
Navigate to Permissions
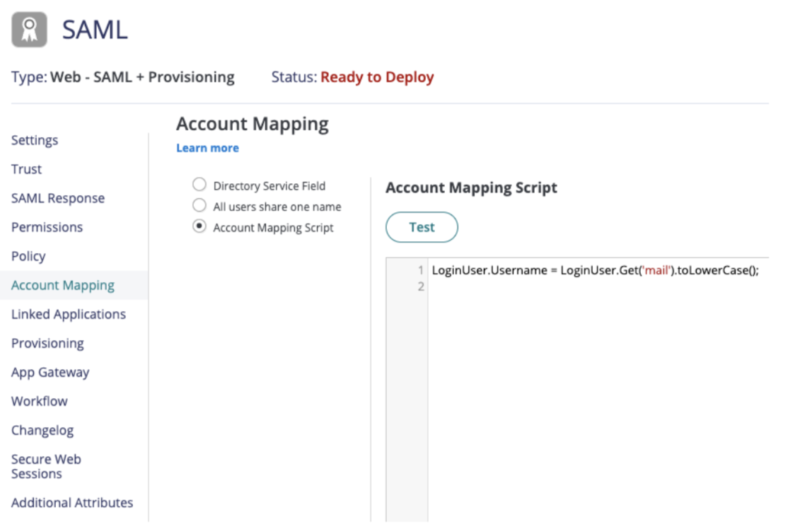(x=47, y=227)
